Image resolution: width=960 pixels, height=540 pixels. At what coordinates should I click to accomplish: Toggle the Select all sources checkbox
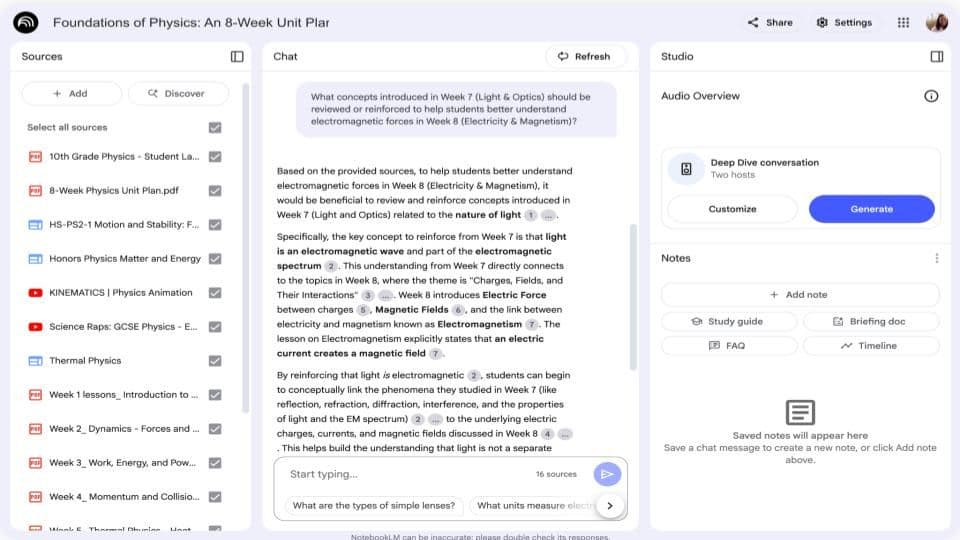click(215, 128)
